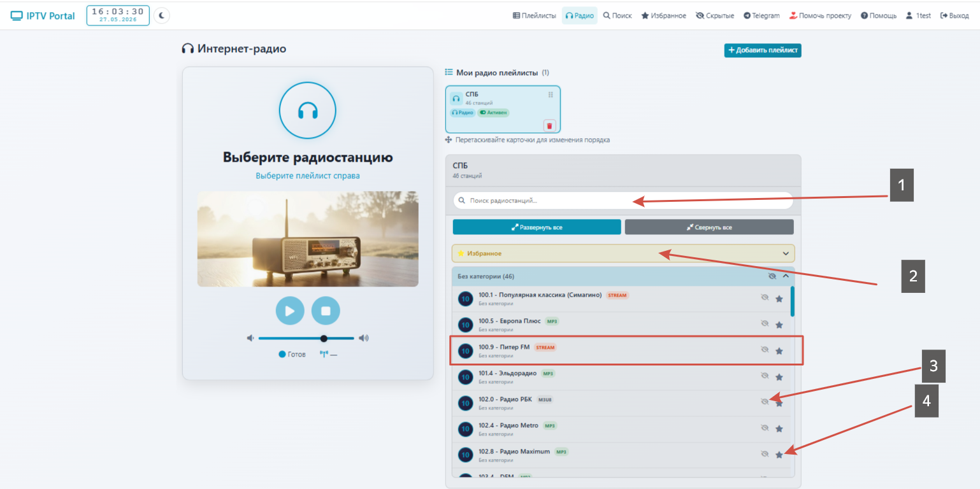Favorite station 100.1 Популярная классика star

[779, 299]
